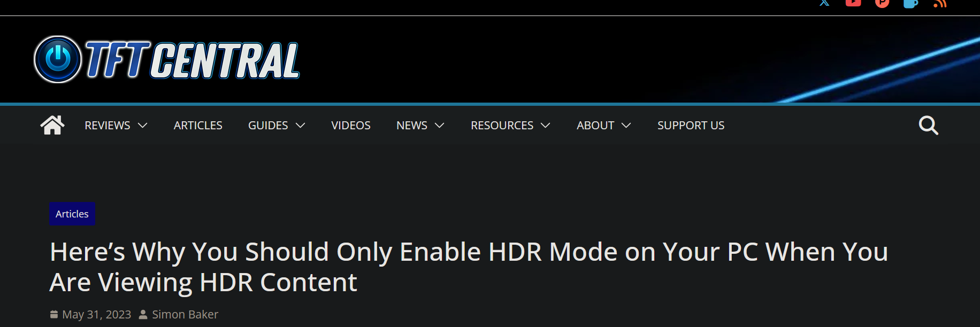Open the YouTube channel icon

853,3
